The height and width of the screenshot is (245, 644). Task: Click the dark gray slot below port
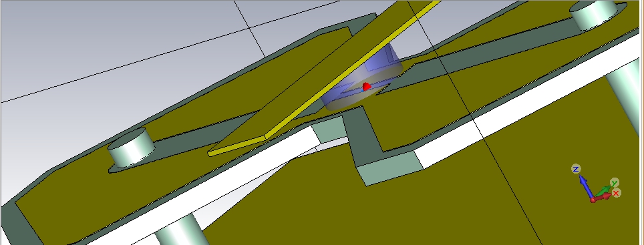tap(361, 136)
